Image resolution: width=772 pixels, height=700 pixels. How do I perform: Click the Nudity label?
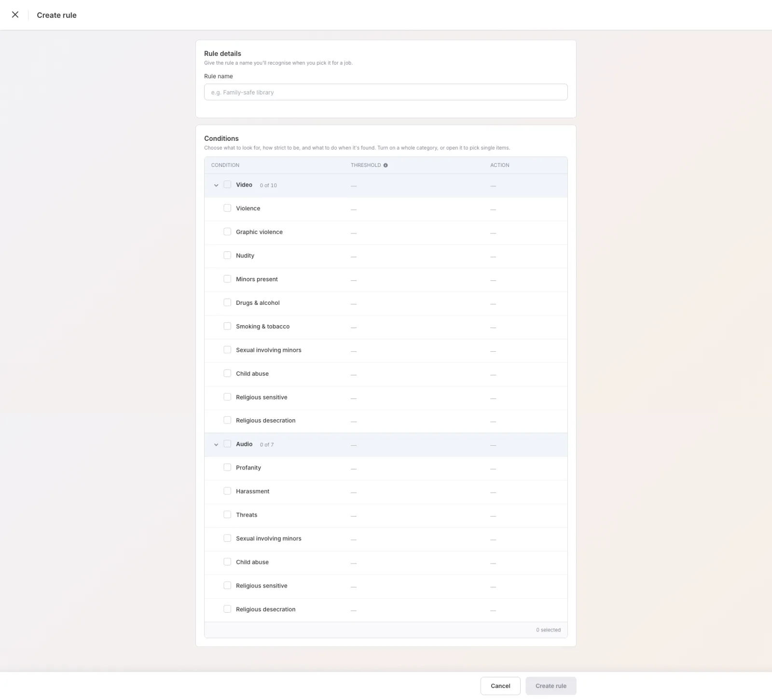pos(245,256)
